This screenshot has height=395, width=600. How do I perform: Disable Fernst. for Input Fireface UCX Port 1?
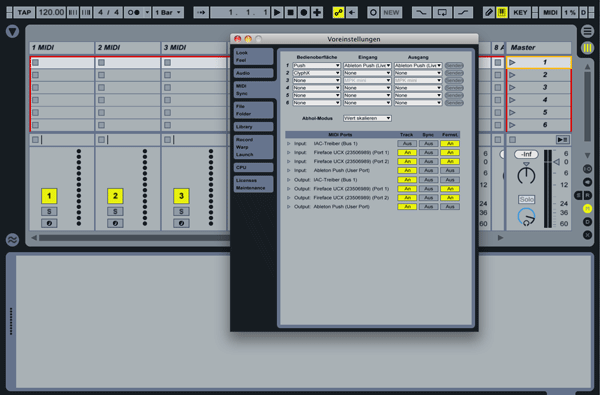pos(450,152)
